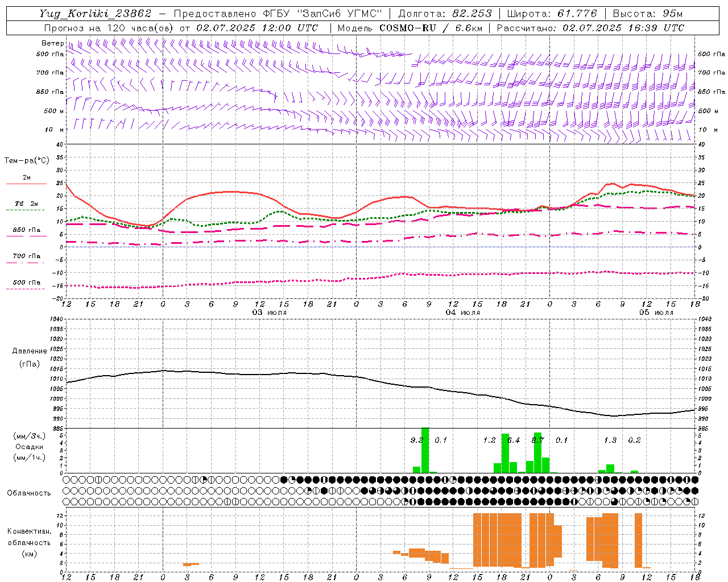This screenshot has height=582, width=728.
Task: Select the 6.4 precipitation amount
Action: [x=514, y=440]
